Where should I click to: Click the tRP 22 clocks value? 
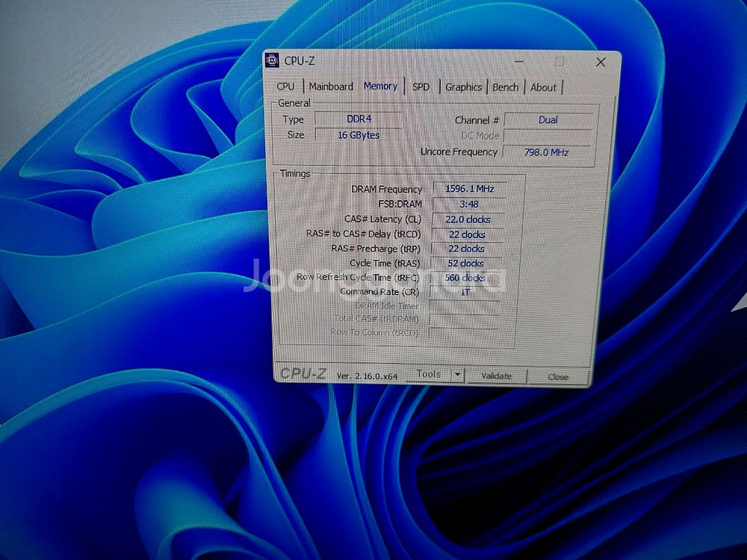pyautogui.click(x=466, y=249)
